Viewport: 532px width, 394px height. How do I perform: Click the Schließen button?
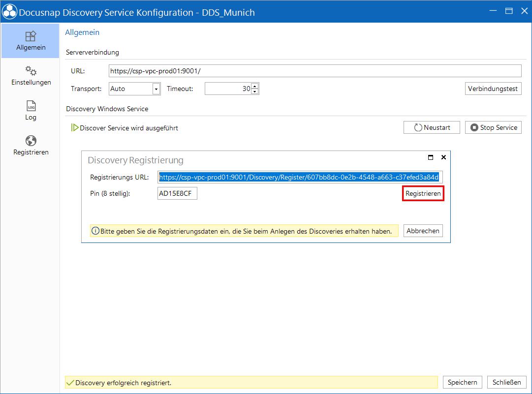pos(507,383)
